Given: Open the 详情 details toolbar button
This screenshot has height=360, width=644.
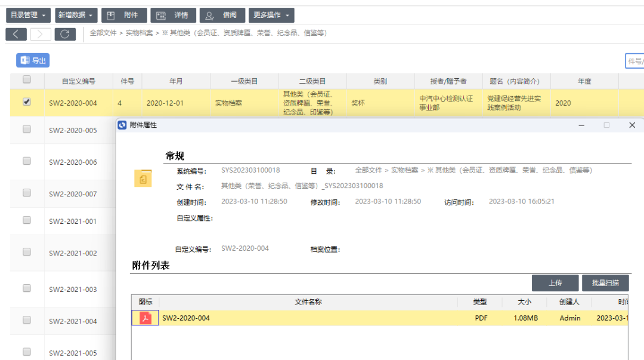Looking at the screenshot, I should [174, 16].
